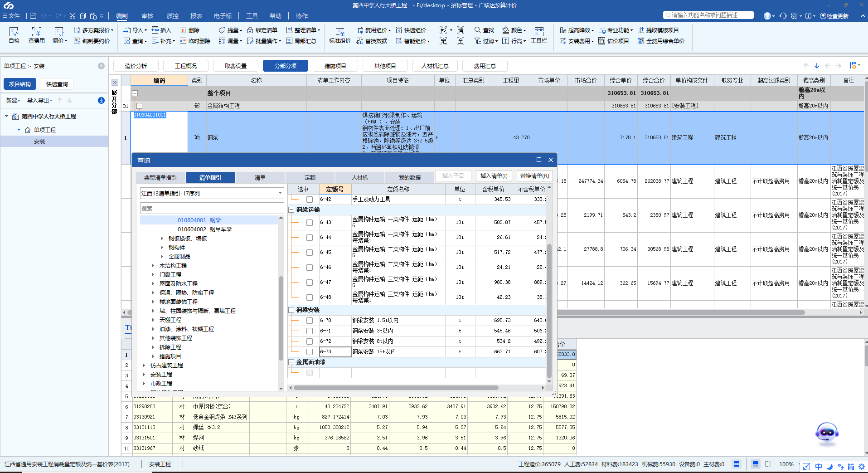This screenshot has height=473, width=868.
Task: Collapse the 钢梁安装 group
Action: [291, 310]
